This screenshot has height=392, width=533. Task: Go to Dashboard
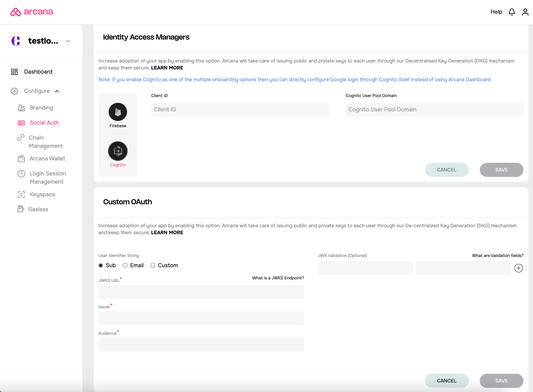(38, 72)
